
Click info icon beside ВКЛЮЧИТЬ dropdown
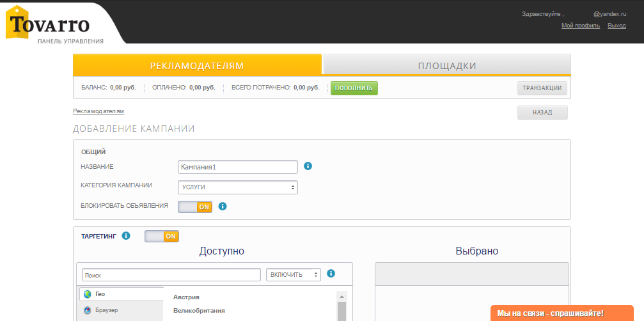tap(331, 274)
